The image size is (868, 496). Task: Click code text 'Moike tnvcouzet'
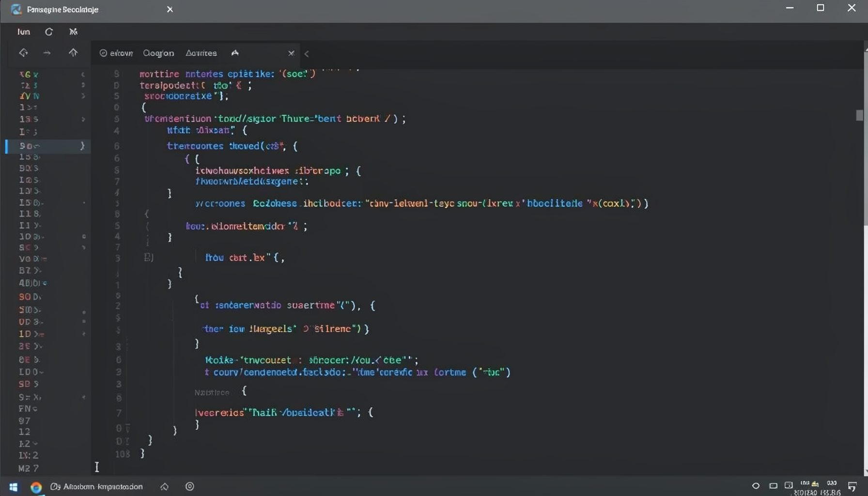(248, 360)
